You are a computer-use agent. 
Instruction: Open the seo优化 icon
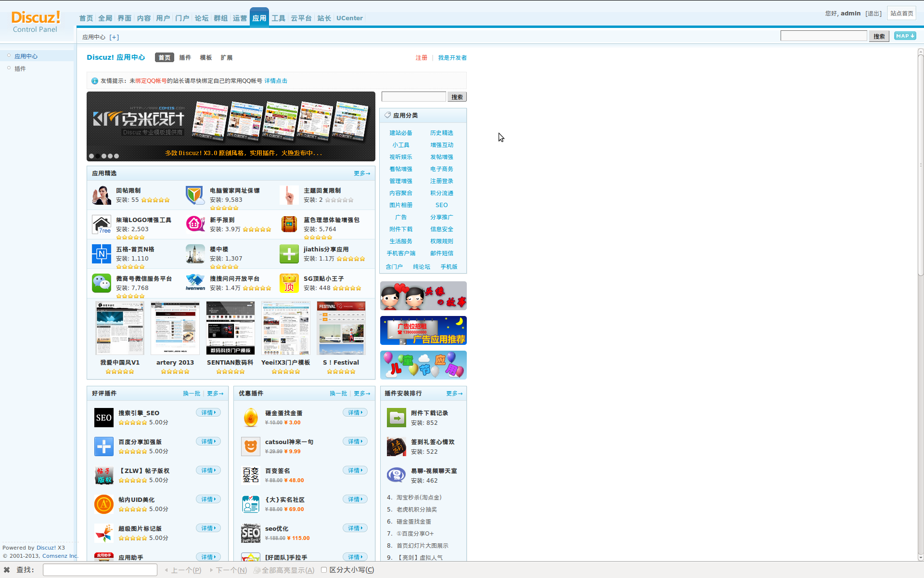pos(251,533)
